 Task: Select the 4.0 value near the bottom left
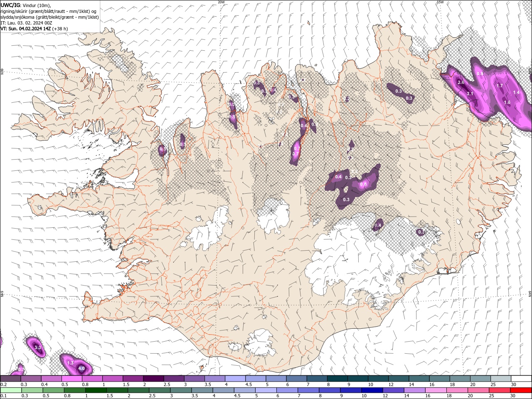click(81, 368)
